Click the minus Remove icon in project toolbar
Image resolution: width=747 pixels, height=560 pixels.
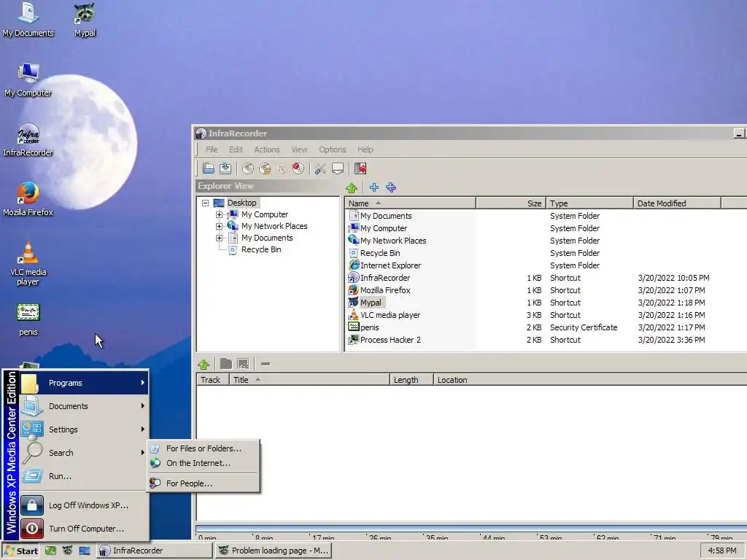tap(266, 365)
